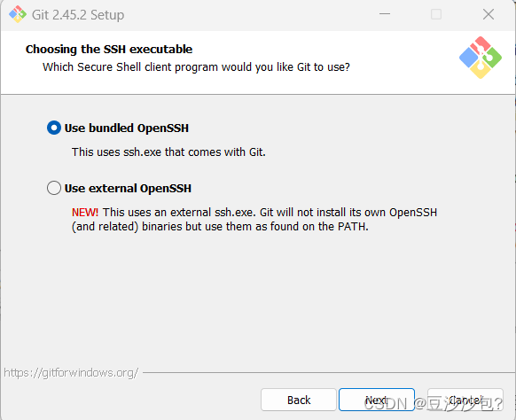Click the "Use external OpenSSH" label text

point(128,188)
